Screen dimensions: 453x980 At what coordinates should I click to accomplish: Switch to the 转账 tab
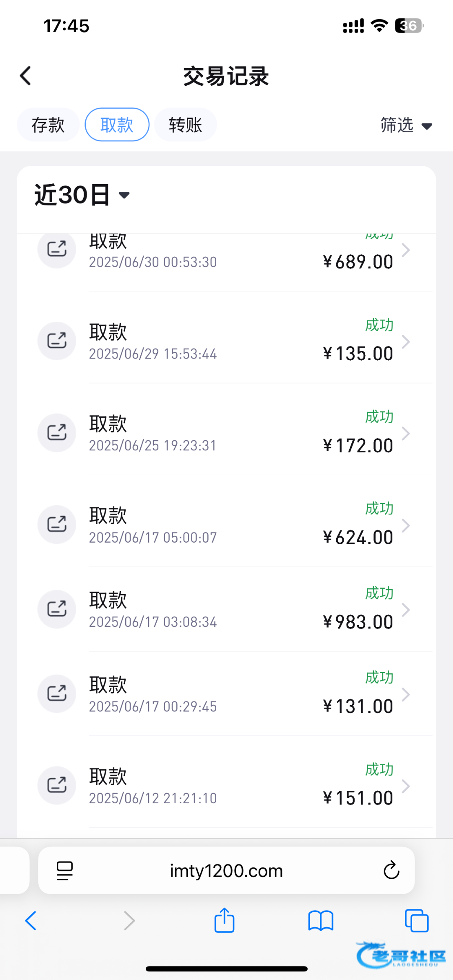click(x=185, y=125)
